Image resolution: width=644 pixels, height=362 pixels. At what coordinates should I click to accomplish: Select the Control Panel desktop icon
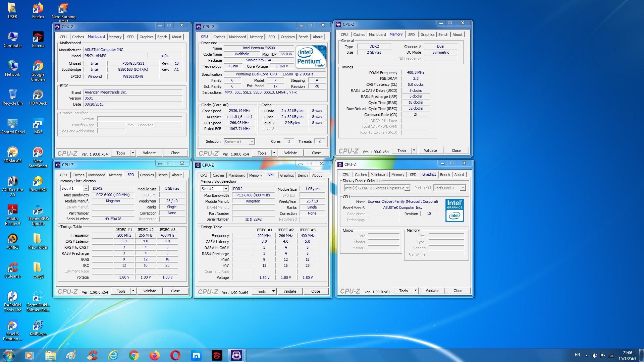pyautogui.click(x=12, y=126)
